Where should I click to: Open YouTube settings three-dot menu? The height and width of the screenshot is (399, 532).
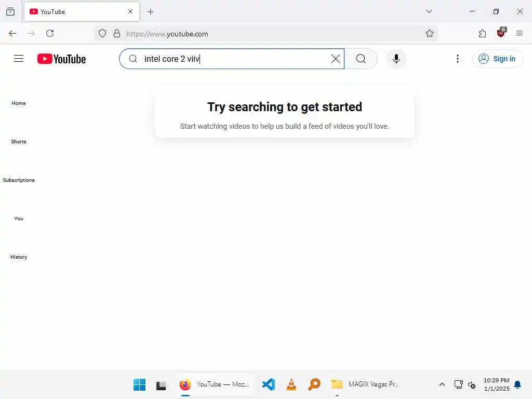[457, 59]
